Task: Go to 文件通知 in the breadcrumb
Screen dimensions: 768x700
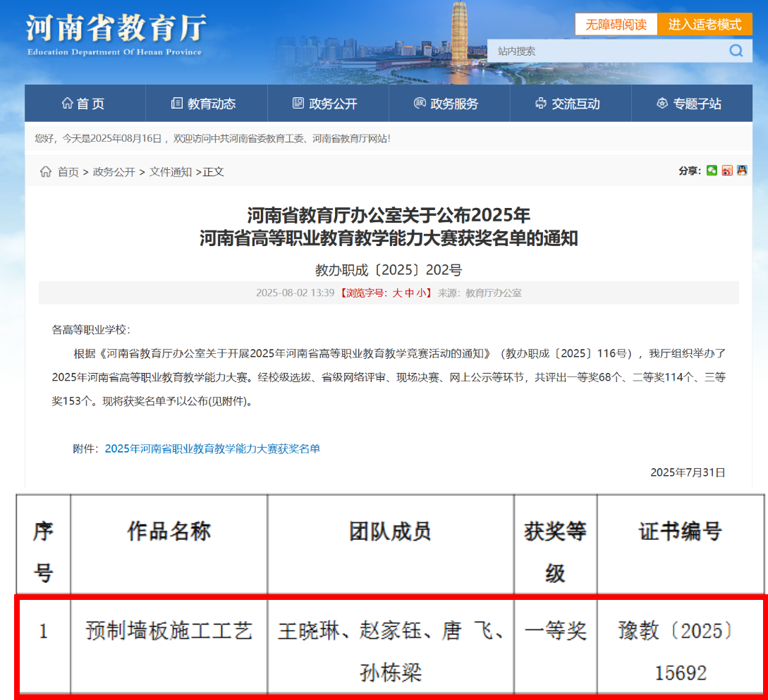Action: [170, 172]
